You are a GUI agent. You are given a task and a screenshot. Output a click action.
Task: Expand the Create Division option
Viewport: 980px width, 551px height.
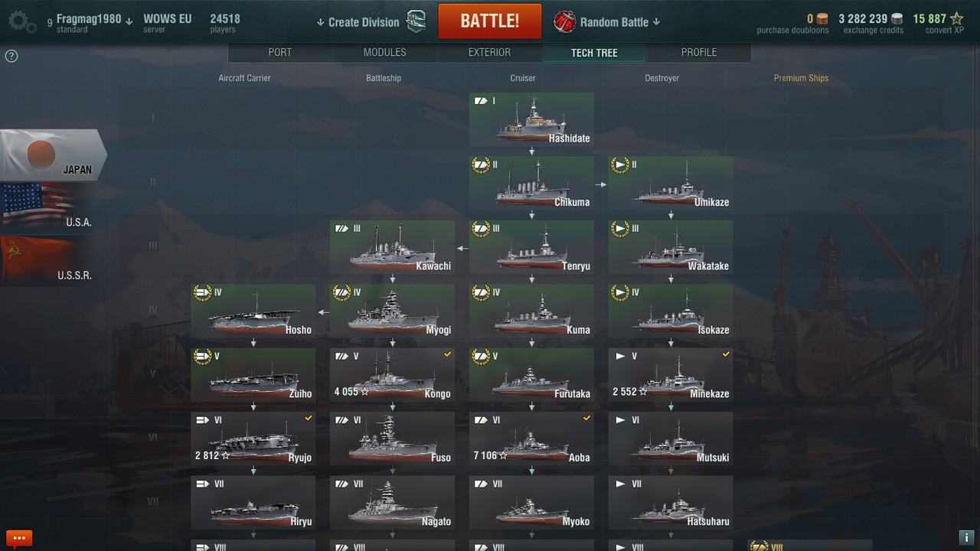(x=358, y=22)
